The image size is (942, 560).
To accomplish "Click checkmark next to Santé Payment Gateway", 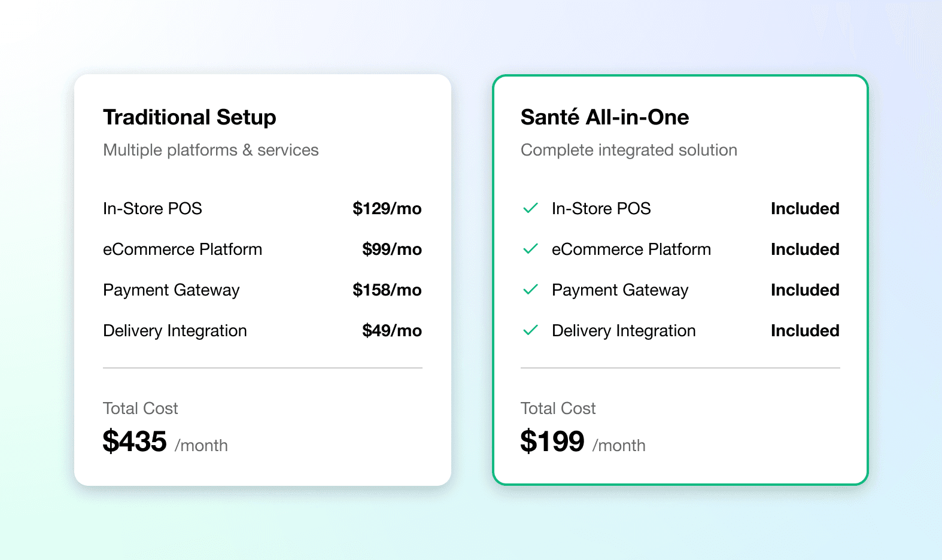I will pos(530,290).
